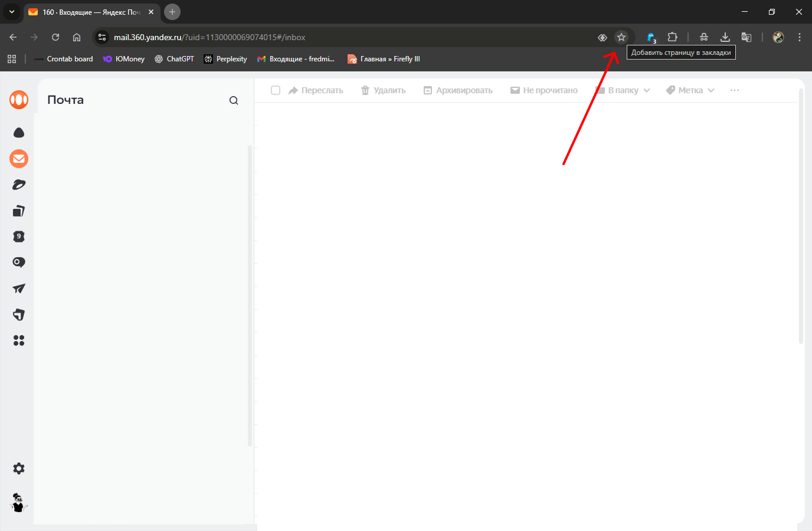Open the tab search dropdown arrow

click(12, 12)
